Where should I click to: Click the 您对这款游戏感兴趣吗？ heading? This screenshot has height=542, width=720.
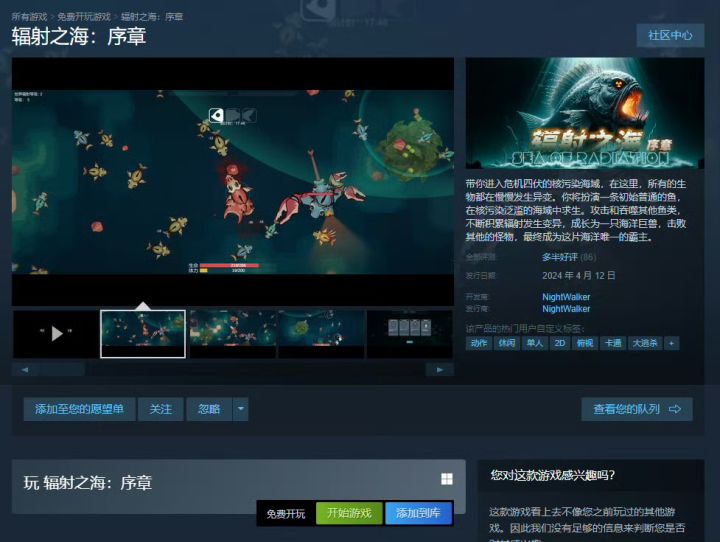pos(552,475)
